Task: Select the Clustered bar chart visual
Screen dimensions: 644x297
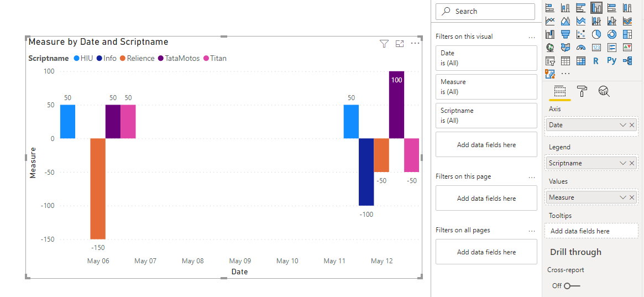Action: tap(581, 7)
